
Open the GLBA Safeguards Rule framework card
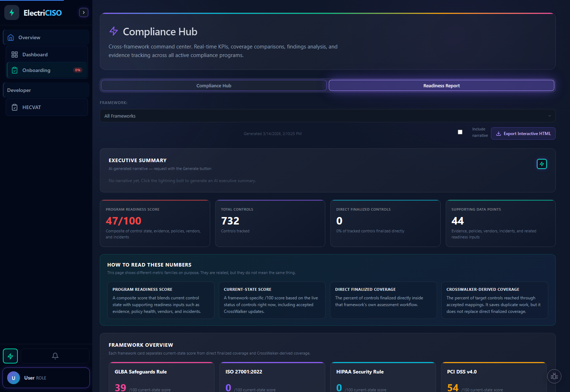tap(161, 378)
